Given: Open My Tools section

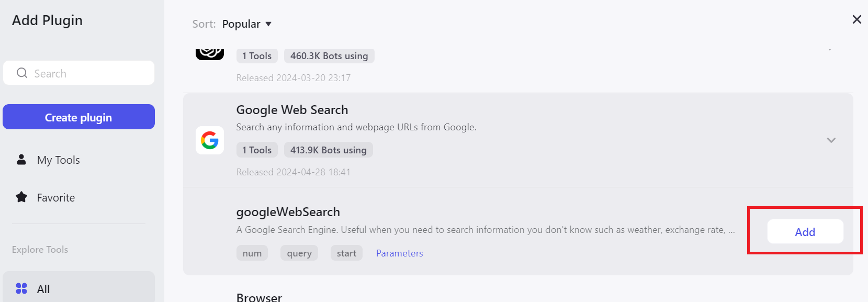Looking at the screenshot, I should click(58, 160).
